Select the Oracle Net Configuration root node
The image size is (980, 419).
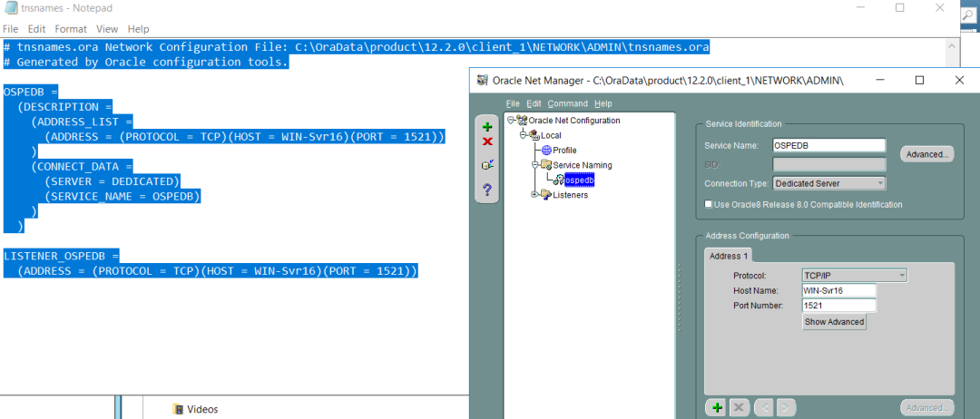pyautogui.click(x=573, y=120)
